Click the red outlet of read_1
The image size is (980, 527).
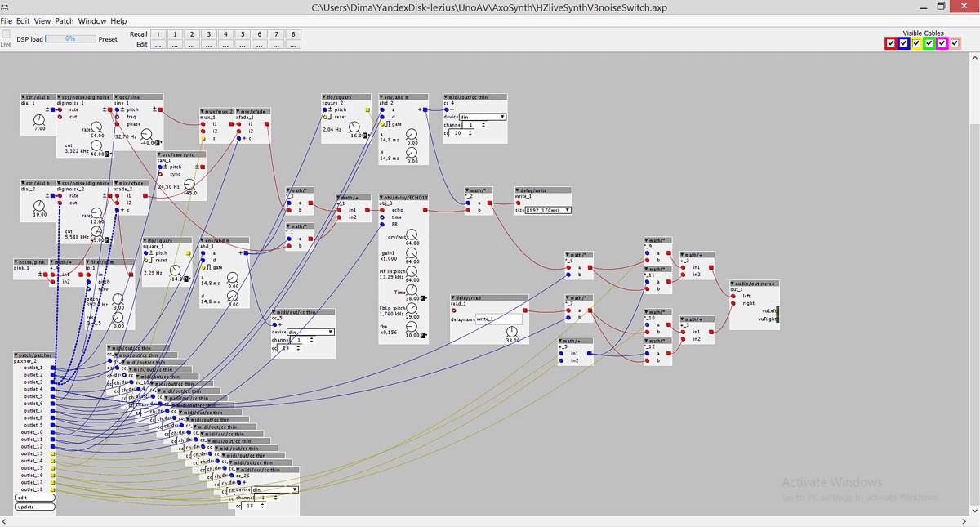[525, 310]
